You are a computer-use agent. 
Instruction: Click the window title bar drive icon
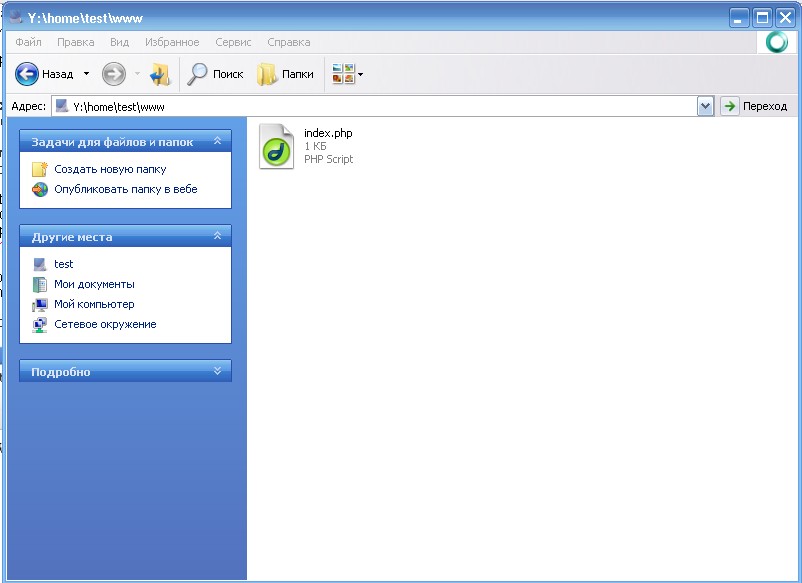[16, 17]
